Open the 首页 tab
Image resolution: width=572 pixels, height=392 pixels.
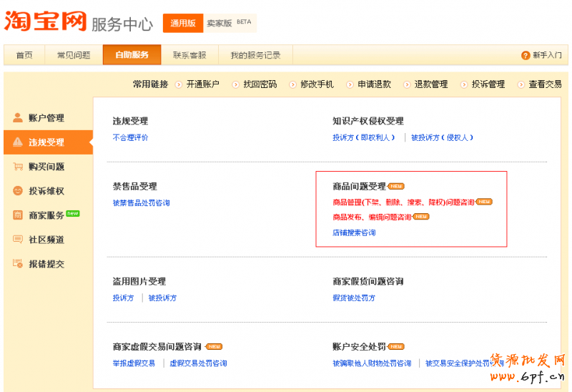point(24,55)
